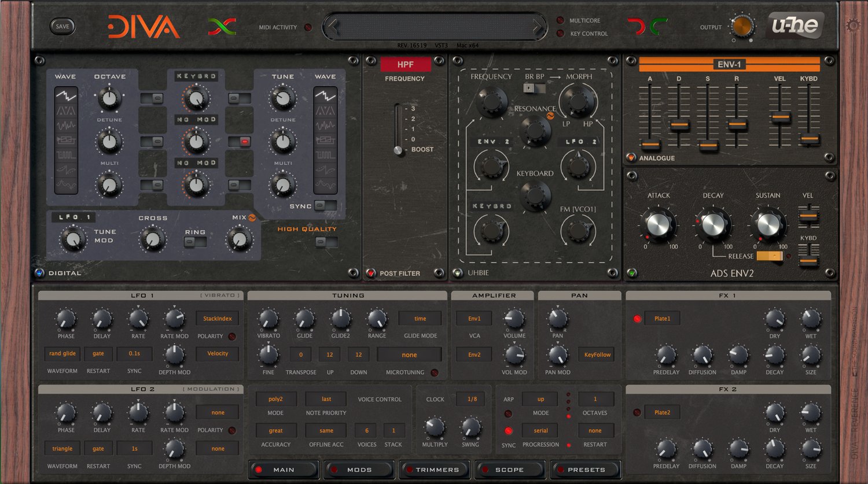The height and width of the screenshot is (484, 868).
Task: Turn off the arpeggiator SYNC light
Action: (509, 431)
